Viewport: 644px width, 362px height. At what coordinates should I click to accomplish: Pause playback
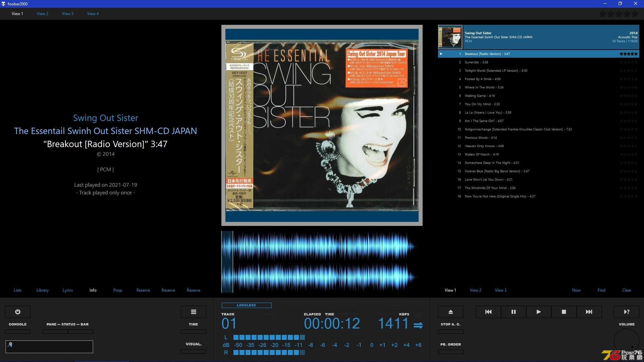(x=514, y=312)
